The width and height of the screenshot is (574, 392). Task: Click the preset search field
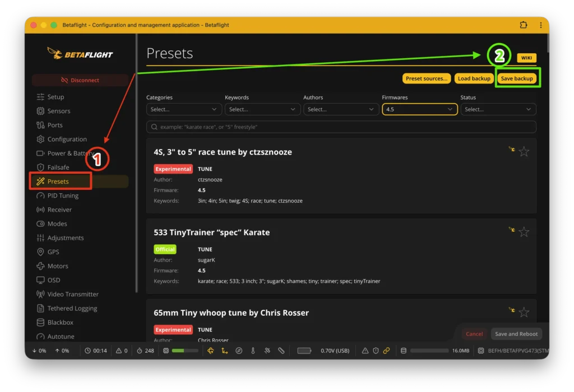(341, 127)
